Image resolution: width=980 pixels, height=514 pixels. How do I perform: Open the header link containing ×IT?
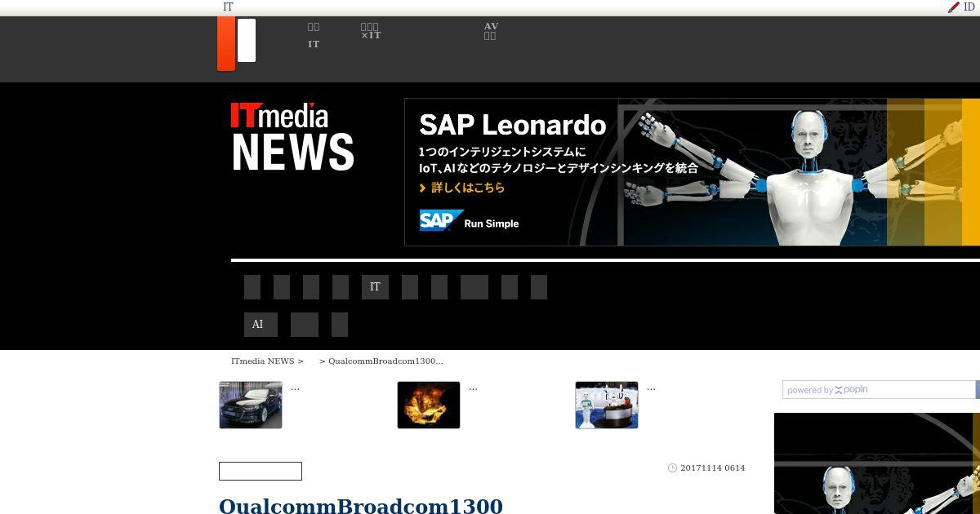click(371, 31)
